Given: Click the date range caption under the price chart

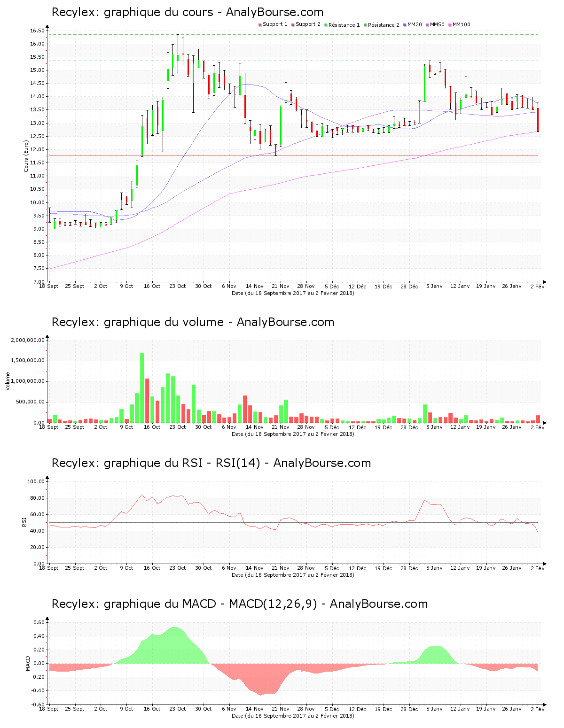Looking at the screenshot, I should pos(293,293).
